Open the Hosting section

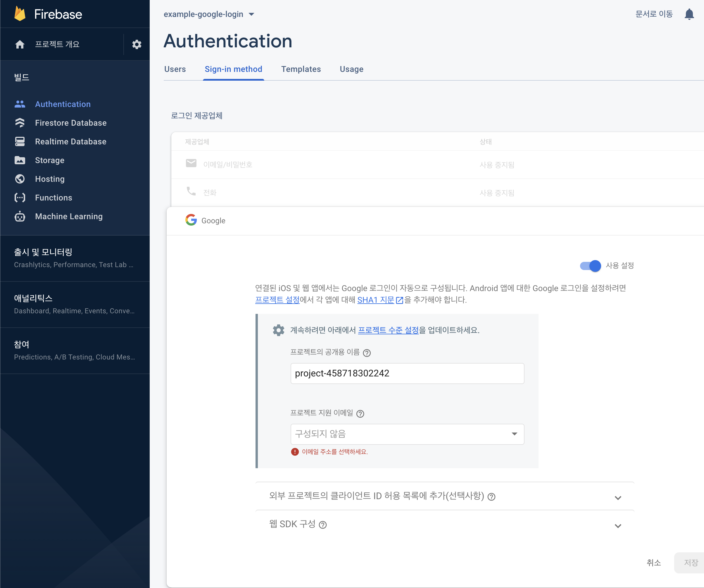coord(50,179)
